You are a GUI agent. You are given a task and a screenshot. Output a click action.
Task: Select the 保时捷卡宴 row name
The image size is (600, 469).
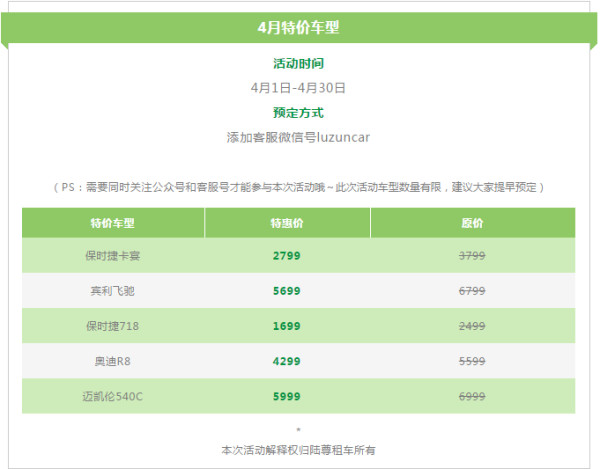point(112,256)
